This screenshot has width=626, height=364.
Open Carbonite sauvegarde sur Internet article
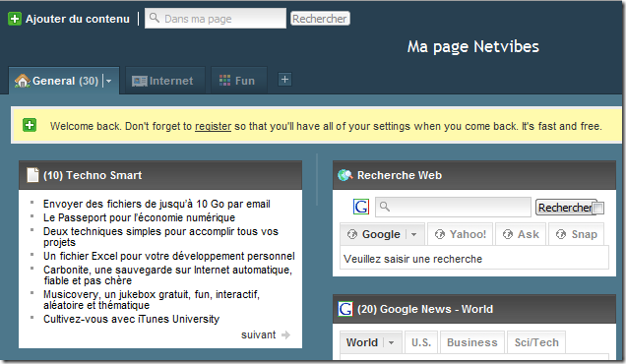coord(167,275)
